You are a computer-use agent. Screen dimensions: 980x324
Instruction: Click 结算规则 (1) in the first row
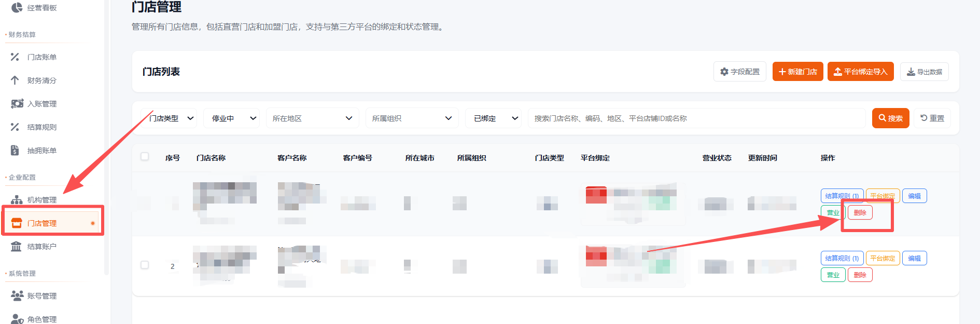[x=842, y=196]
